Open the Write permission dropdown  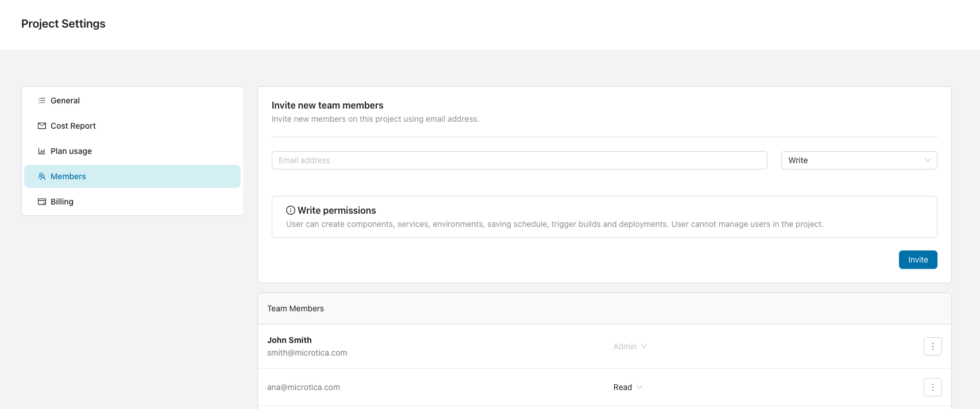point(859,160)
